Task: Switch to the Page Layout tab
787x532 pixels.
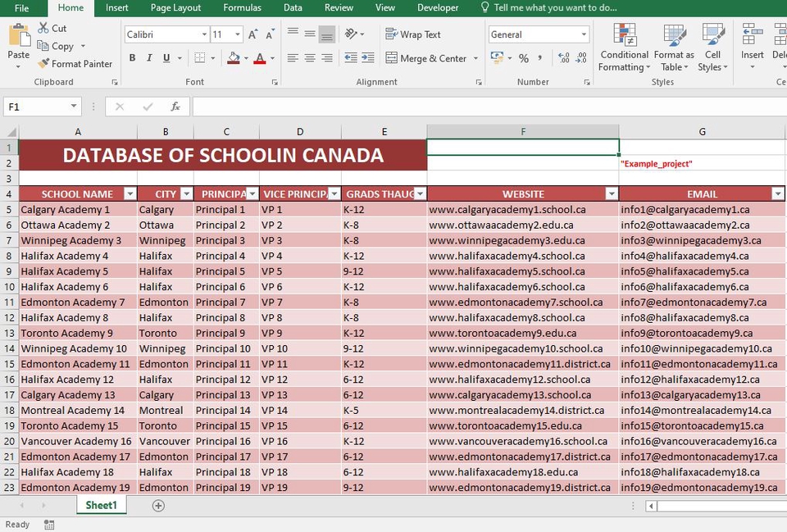Action: click(x=175, y=8)
